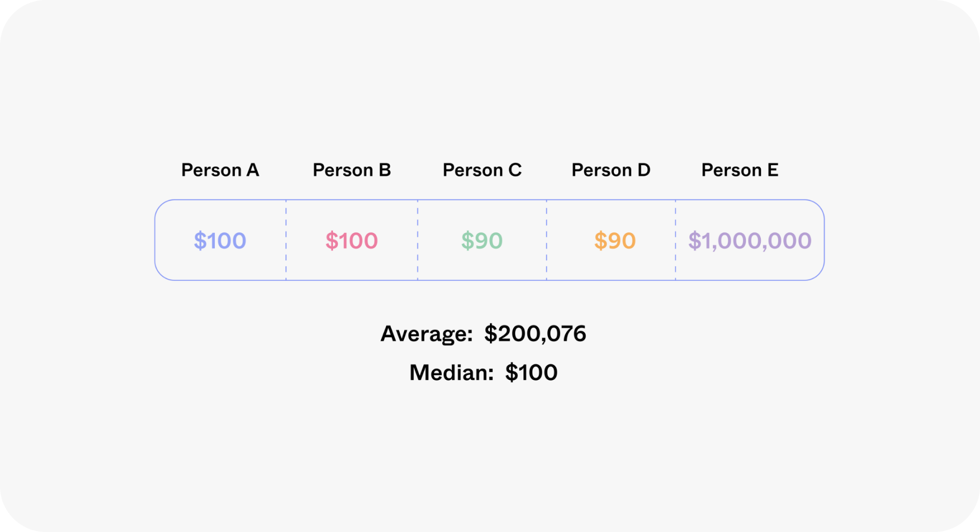The image size is (980, 532).
Task: Select the $200,076 average amount
Action: point(535,333)
